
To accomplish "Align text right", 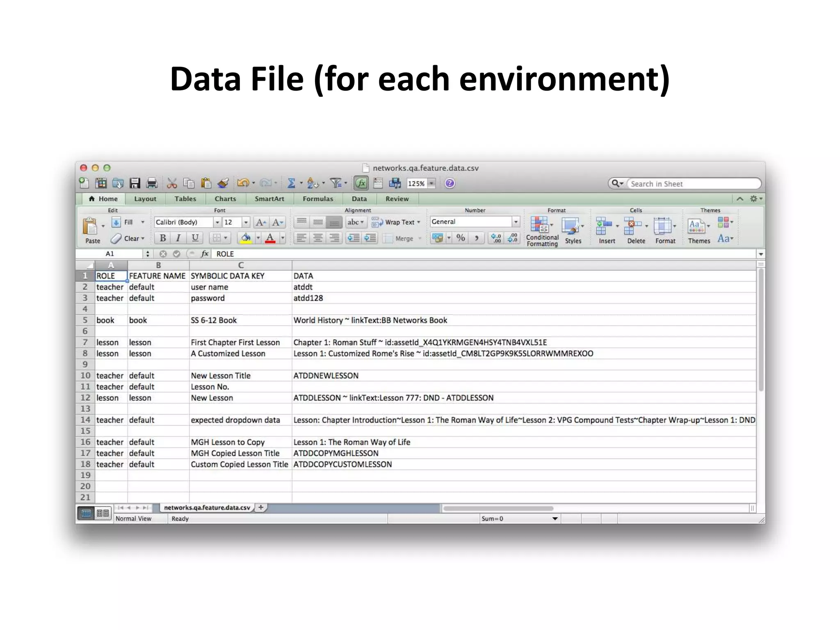I will coord(334,238).
